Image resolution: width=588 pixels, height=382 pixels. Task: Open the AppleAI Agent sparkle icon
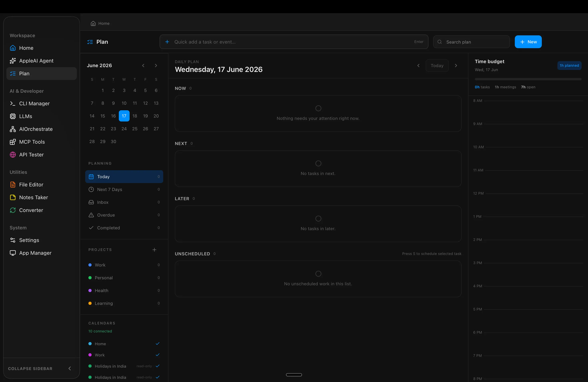(x=13, y=61)
